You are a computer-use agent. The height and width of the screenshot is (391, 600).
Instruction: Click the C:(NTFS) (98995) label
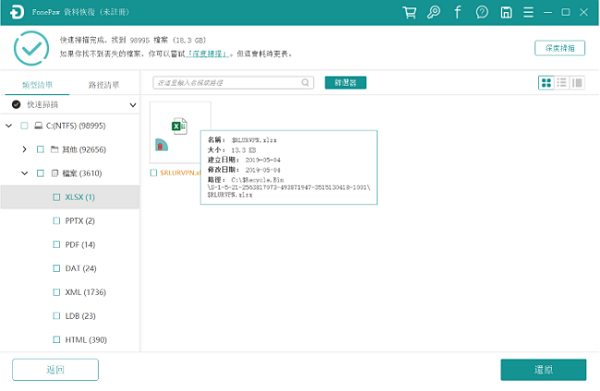76,125
